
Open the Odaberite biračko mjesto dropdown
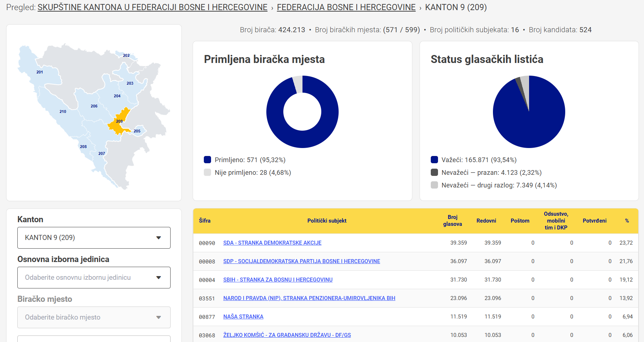click(94, 317)
